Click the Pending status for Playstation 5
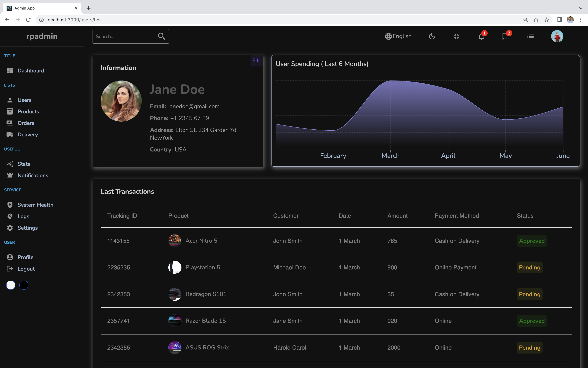Screen dimensions: 588x368 pos(529,267)
